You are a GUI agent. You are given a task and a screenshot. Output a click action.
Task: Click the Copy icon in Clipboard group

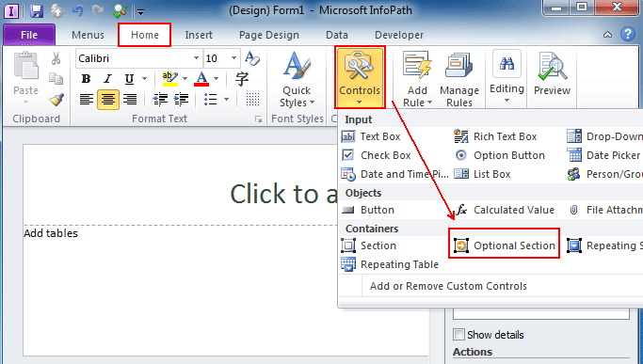[56, 78]
